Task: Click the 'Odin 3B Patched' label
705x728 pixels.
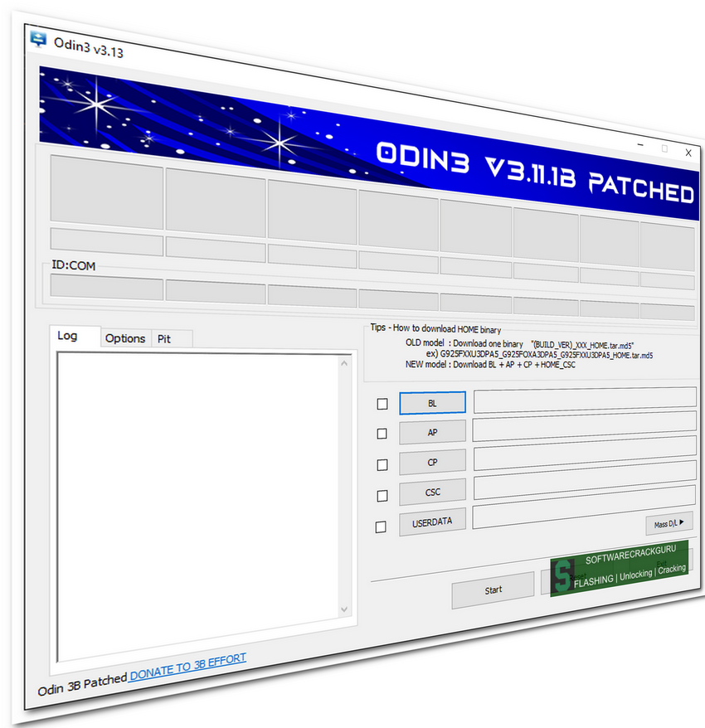Action: point(82,685)
